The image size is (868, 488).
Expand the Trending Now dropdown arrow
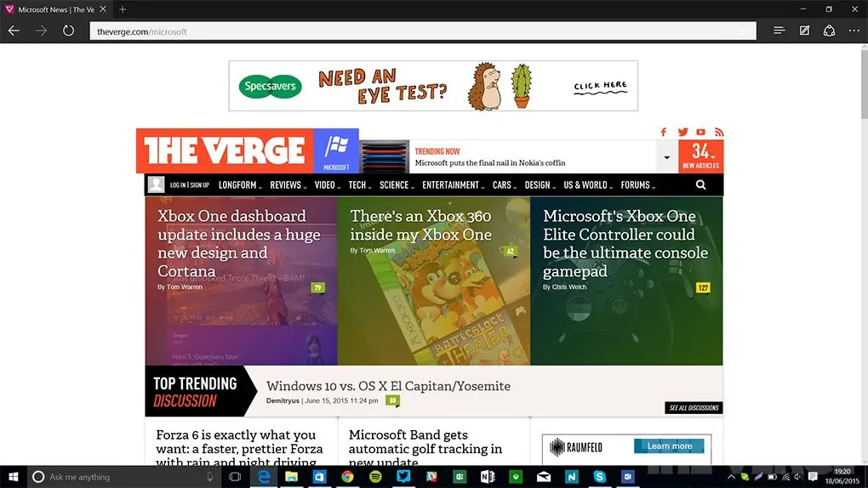click(666, 157)
